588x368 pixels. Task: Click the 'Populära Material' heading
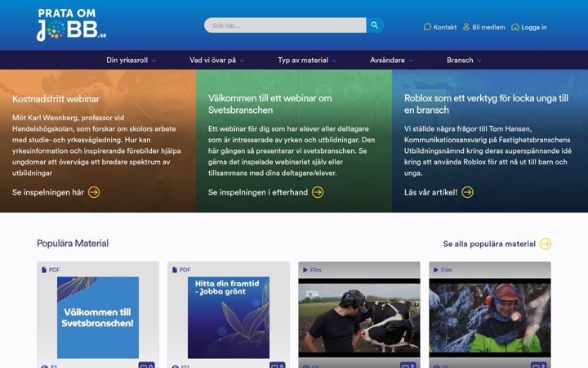[x=73, y=244]
